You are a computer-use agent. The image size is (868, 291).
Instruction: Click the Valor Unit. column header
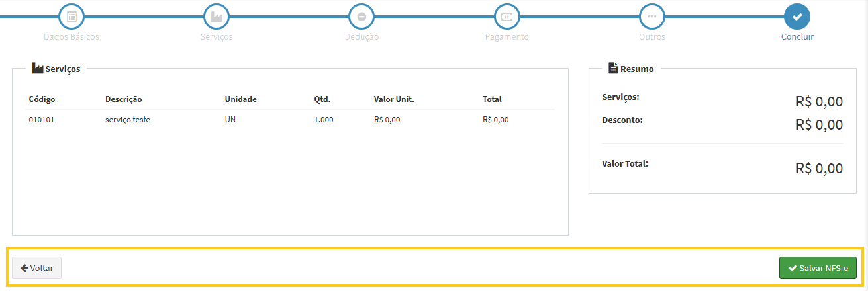tap(393, 99)
